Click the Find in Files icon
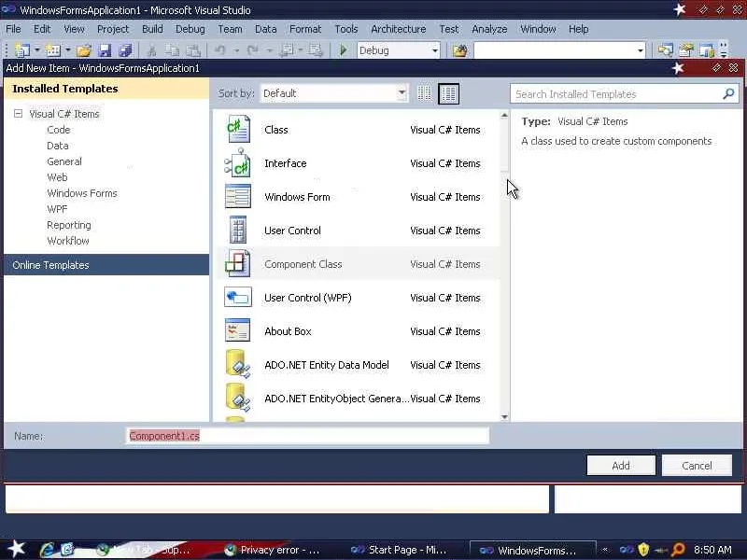This screenshot has height=560, width=747. tap(459, 50)
